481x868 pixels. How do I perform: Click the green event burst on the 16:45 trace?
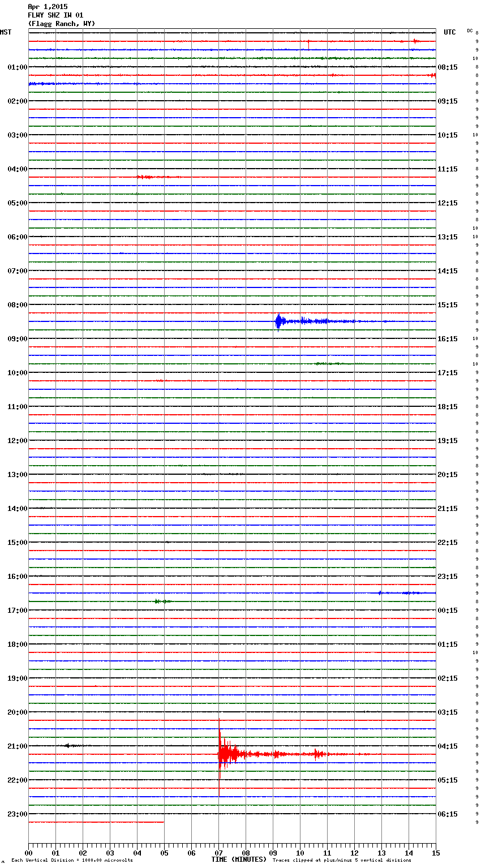click(163, 601)
